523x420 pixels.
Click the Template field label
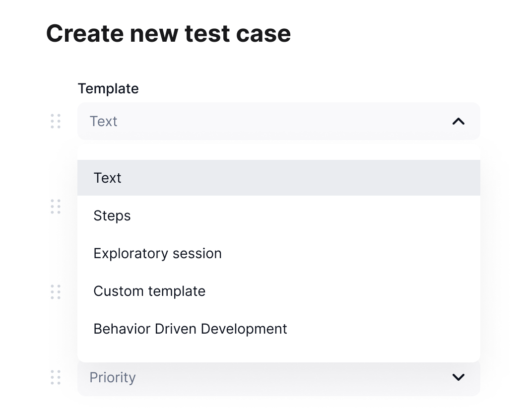click(x=108, y=89)
